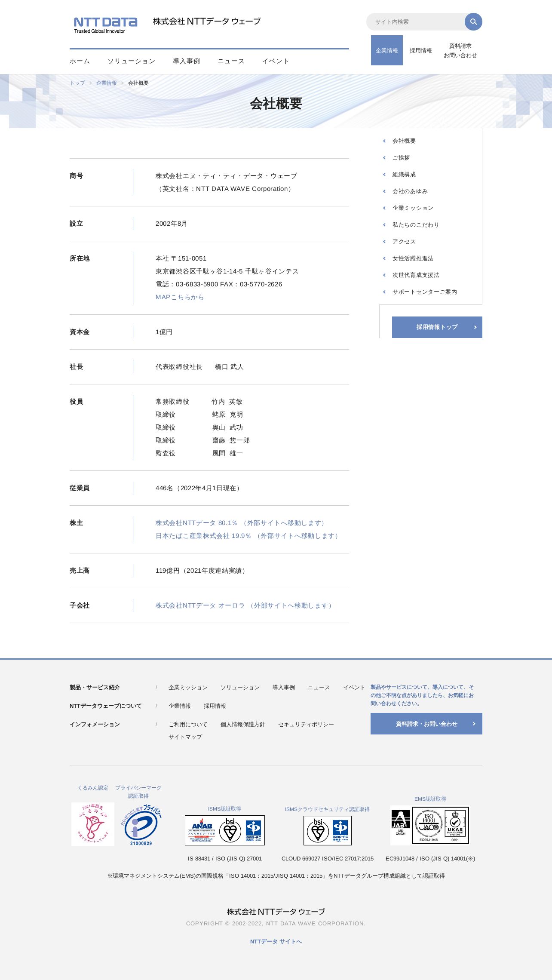The height and width of the screenshot is (980, 552).
Task: Click the 採用情報トップ button
Action: coord(437,327)
